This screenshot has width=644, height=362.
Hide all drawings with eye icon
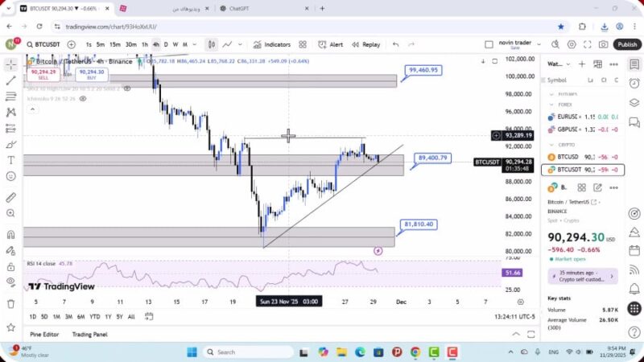click(10, 282)
